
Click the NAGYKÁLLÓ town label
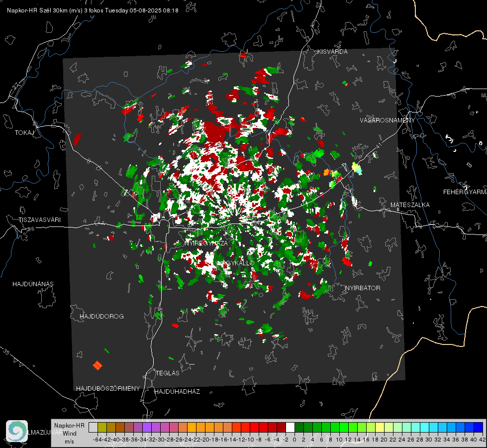[x=235, y=263]
